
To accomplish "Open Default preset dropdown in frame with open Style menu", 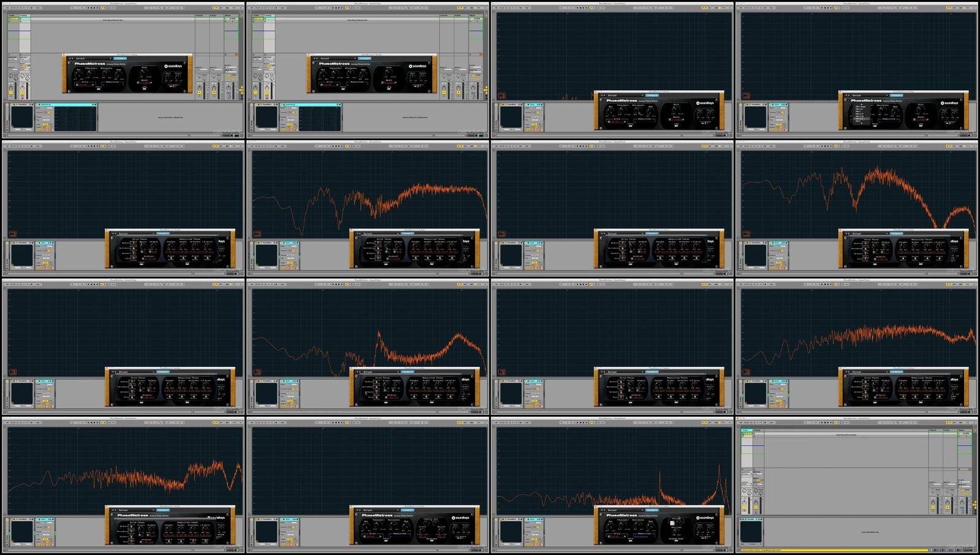I will (x=869, y=95).
